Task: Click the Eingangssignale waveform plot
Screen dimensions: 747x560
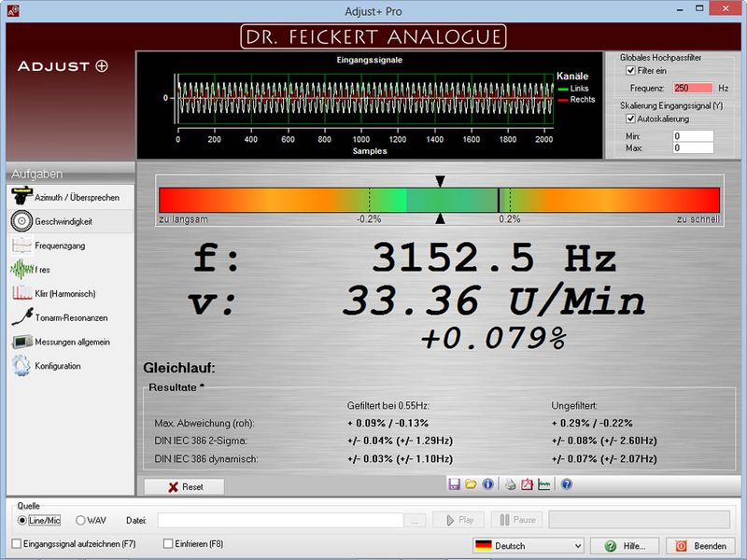Action: point(365,99)
